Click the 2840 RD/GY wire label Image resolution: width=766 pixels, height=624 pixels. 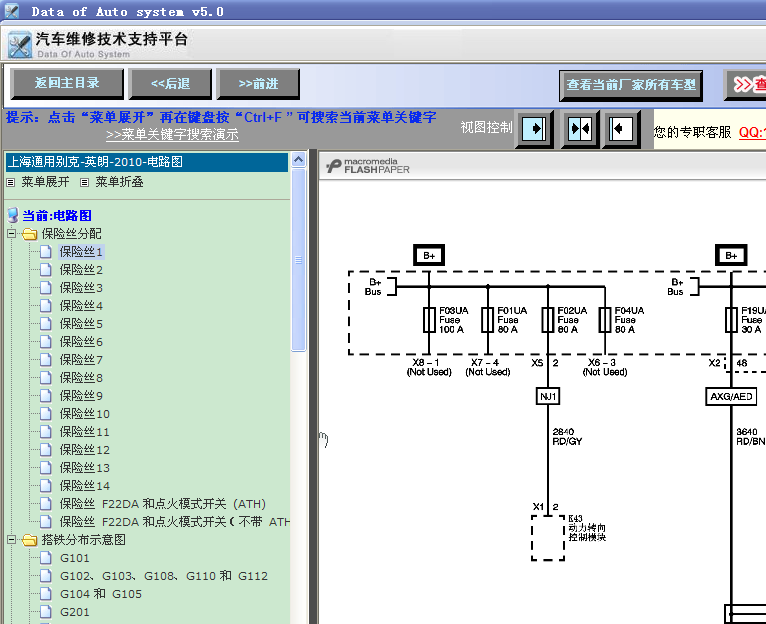[x=567, y=436]
